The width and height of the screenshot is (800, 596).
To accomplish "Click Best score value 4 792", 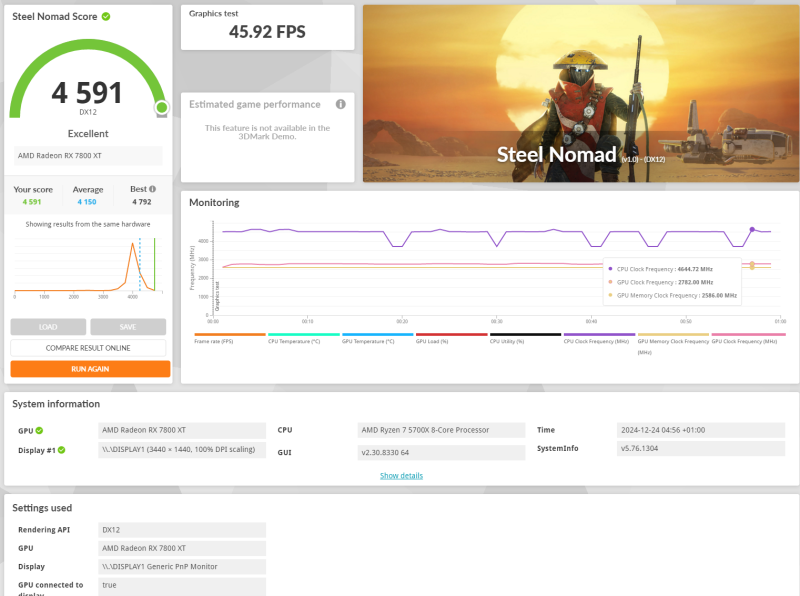I will (142, 202).
